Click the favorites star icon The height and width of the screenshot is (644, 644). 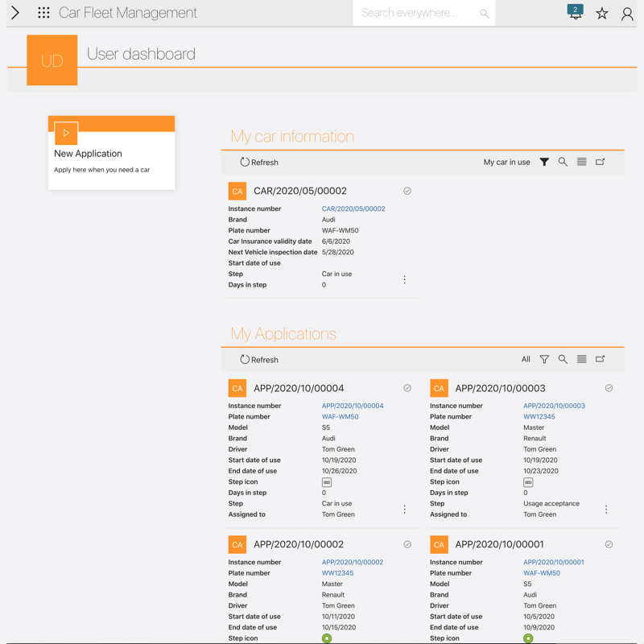[601, 13]
